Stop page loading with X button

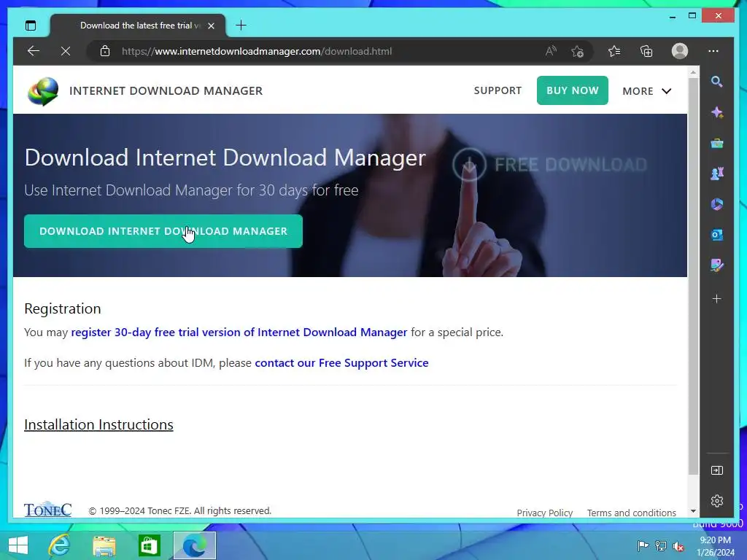[66, 51]
